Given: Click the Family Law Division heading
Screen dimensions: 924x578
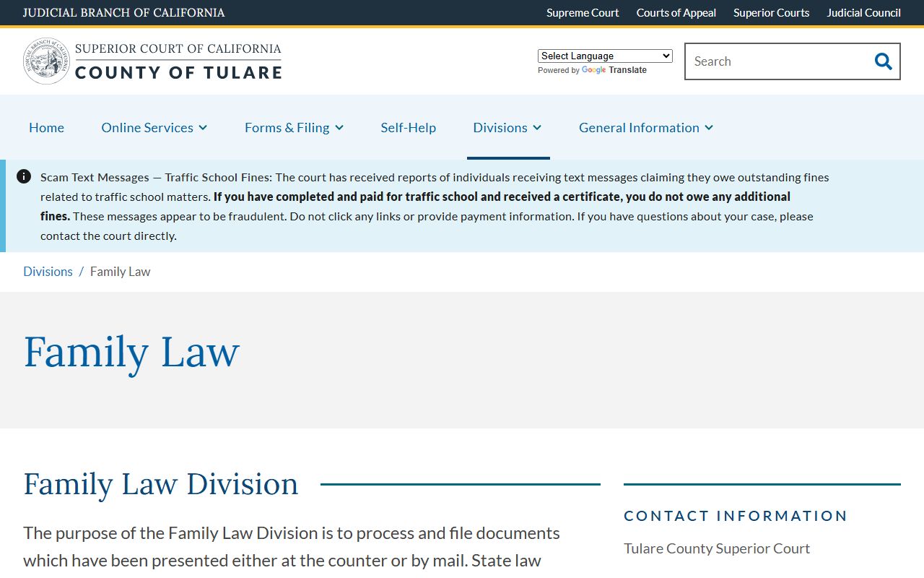Looking at the screenshot, I should (161, 483).
